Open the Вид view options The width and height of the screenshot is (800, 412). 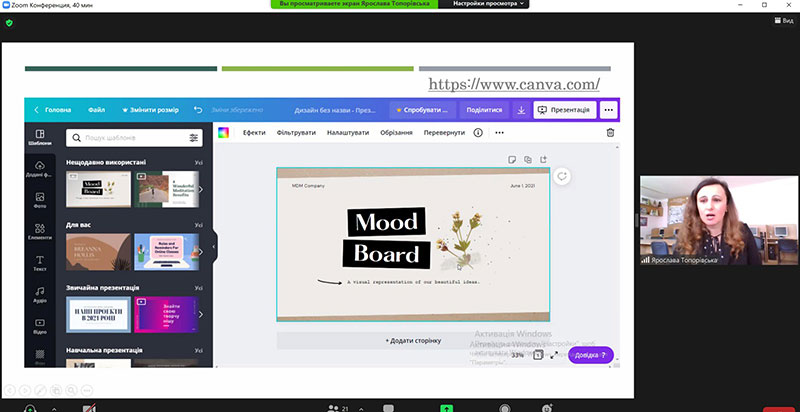click(784, 20)
